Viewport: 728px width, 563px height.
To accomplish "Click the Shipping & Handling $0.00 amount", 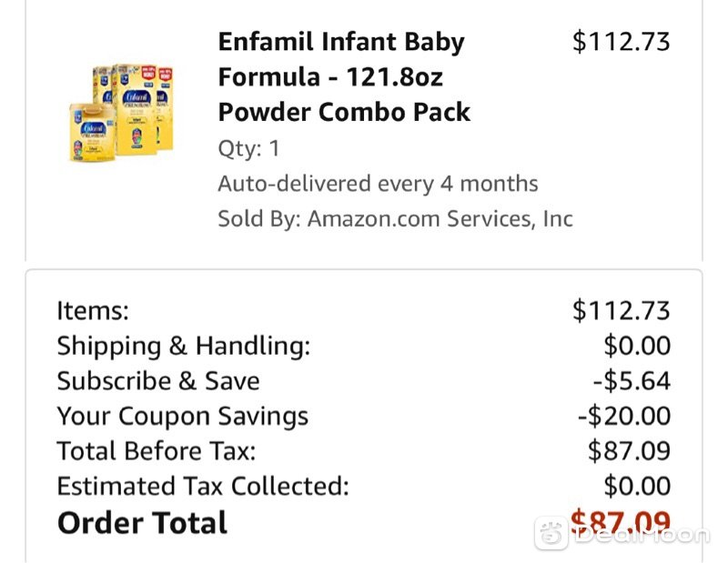I will click(x=637, y=346).
